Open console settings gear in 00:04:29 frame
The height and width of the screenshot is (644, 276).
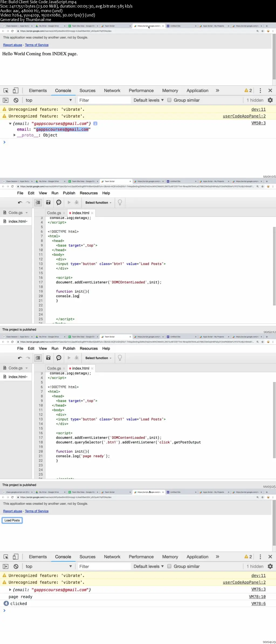[x=270, y=567]
